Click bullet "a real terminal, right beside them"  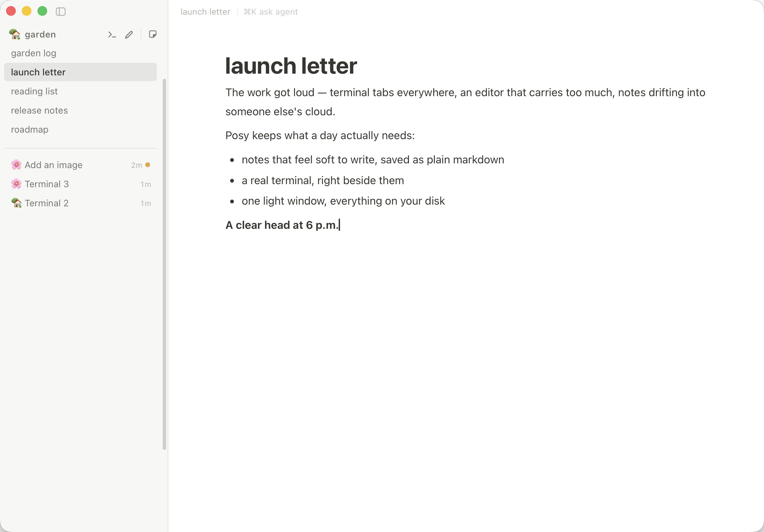pyautogui.click(x=323, y=180)
